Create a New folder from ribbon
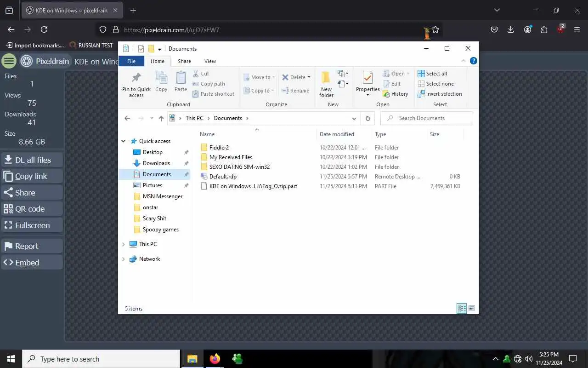This screenshot has width=588, height=368. (326, 84)
